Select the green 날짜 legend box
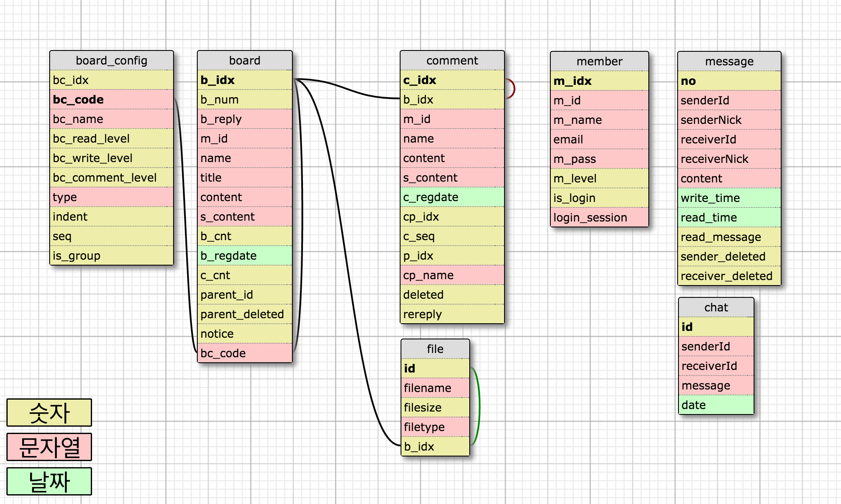The height and width of the screenshot is (504, 841). [x=49, y=482]
